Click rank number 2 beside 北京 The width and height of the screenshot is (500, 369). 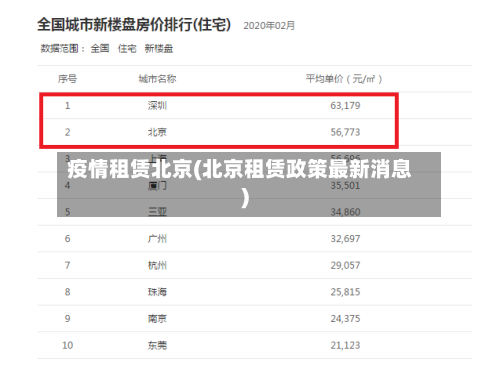[x=67, y=132]
